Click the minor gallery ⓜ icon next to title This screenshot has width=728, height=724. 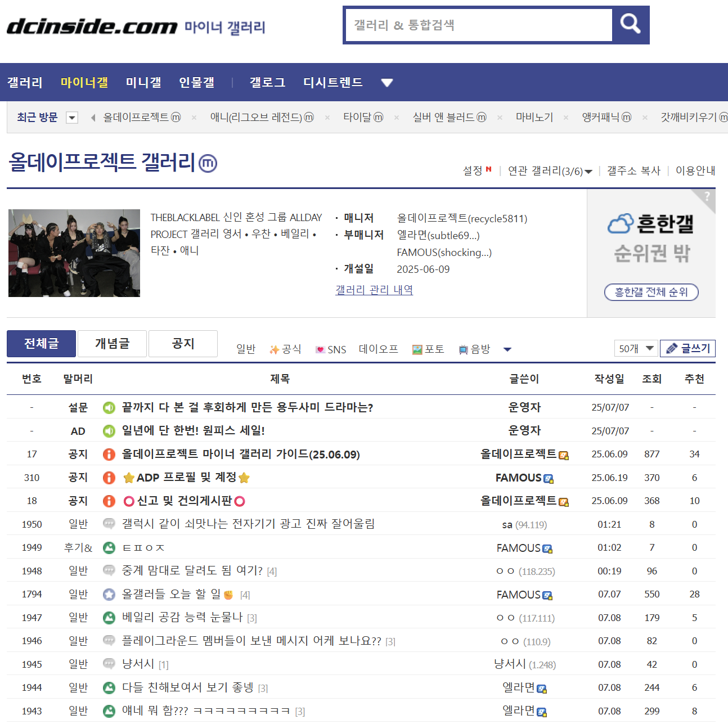click(208, 163)
